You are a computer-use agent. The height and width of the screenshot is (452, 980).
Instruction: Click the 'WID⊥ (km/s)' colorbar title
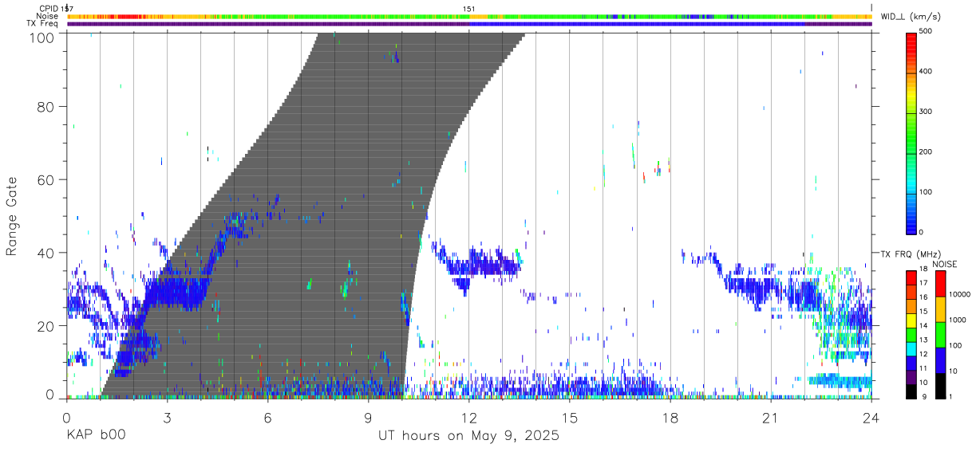909,17
